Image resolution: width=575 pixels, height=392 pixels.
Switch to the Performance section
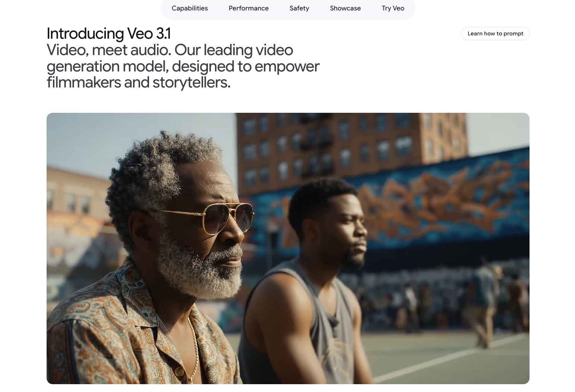[x=249, y=8]
